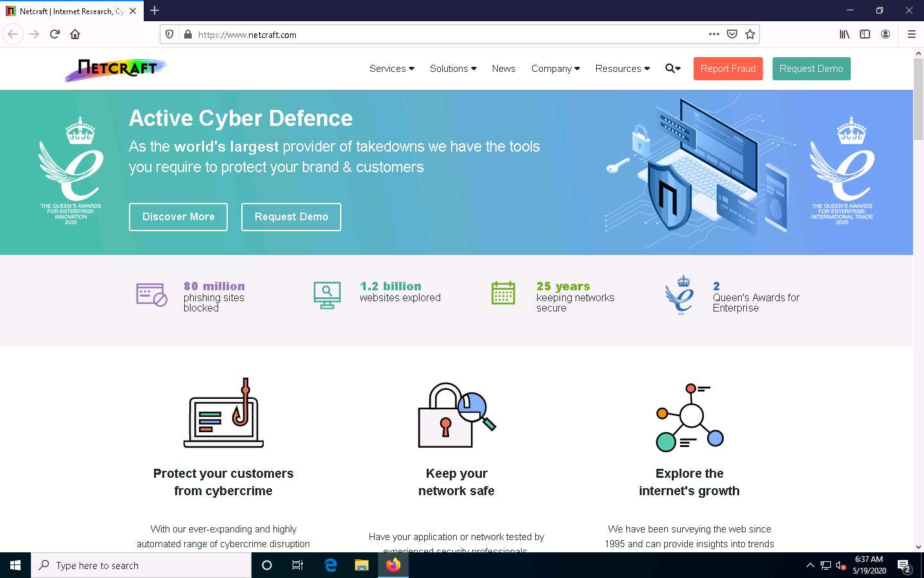The width and height of the screenshot is (924, 578).
Task: Click Keep your network safe heading
Action: pos(456,482)
